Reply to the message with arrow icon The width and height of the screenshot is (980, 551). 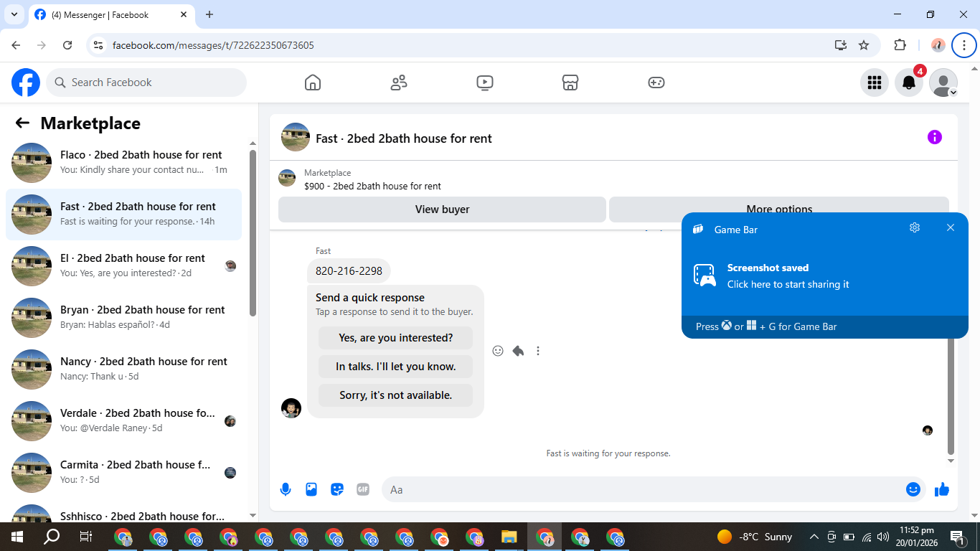coord(518,351)
